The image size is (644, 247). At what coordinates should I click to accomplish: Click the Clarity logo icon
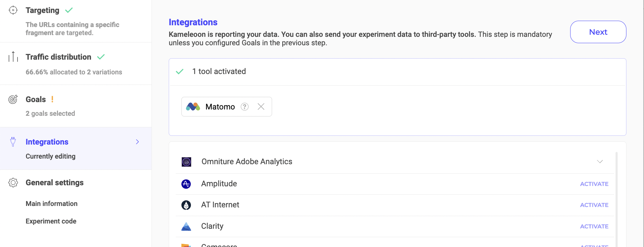click(186, 226)
